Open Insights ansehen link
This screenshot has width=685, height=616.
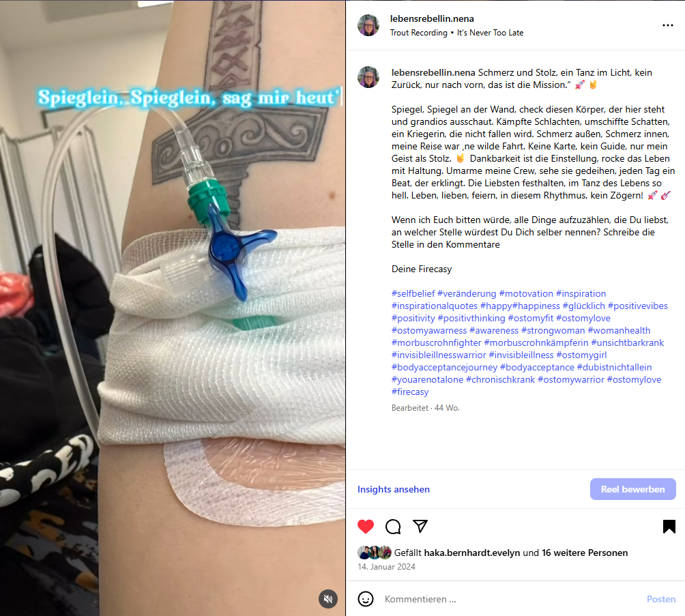pyautogui.click(x=393, y=489)
